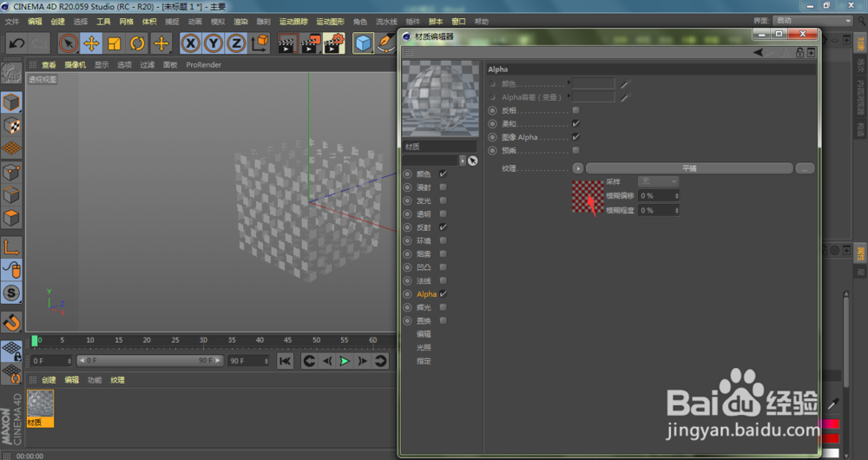Screen dimensions: 868x460
Task: Select Edges mode icon
Action: [11, 195]
